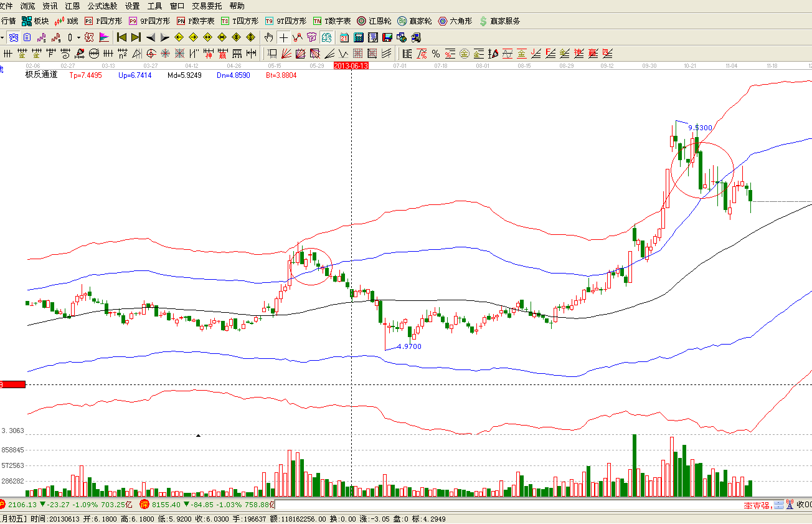
Task: Toggle the highlighted chart mode icon at toolbar start
Action: coord(14,37)
